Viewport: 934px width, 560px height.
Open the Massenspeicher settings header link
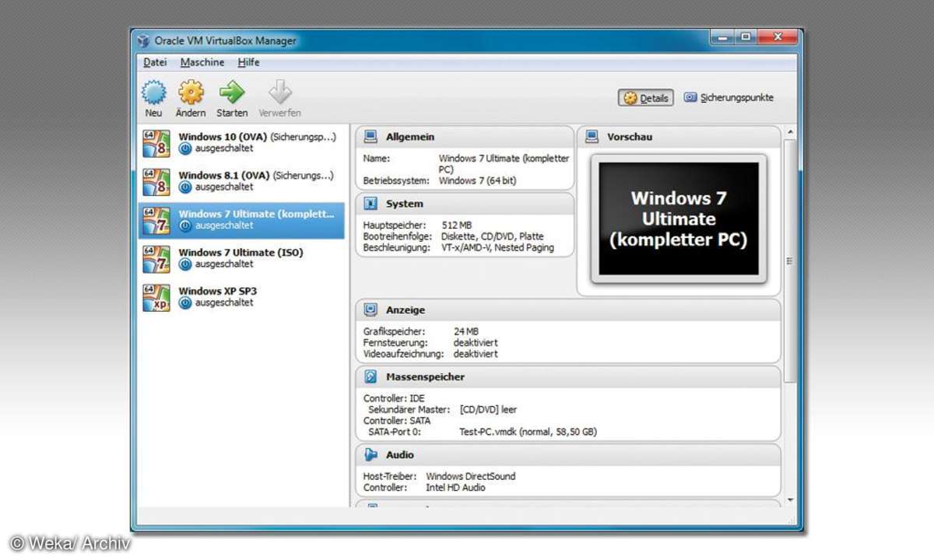[425, 376]
